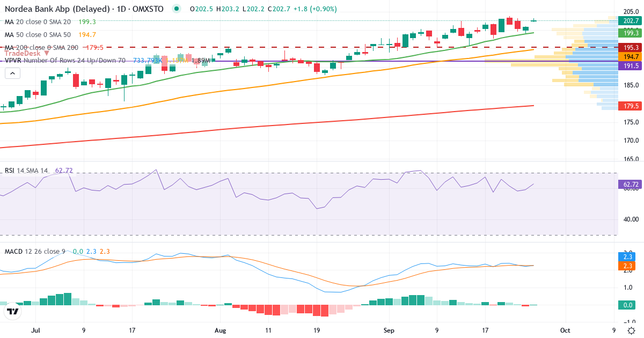Collapse the indicator legend chevron
The width and height of the screenshot is (644, 338).
[x=13, y=72]
